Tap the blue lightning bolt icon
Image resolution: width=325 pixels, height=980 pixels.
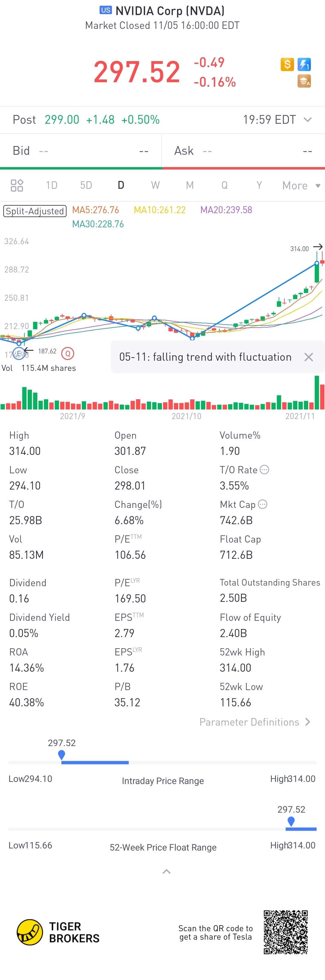[304, 64]
